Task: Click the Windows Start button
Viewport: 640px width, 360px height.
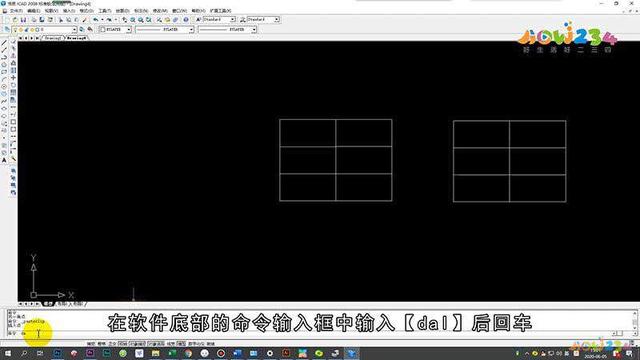Action: click(x=8, y=353)
